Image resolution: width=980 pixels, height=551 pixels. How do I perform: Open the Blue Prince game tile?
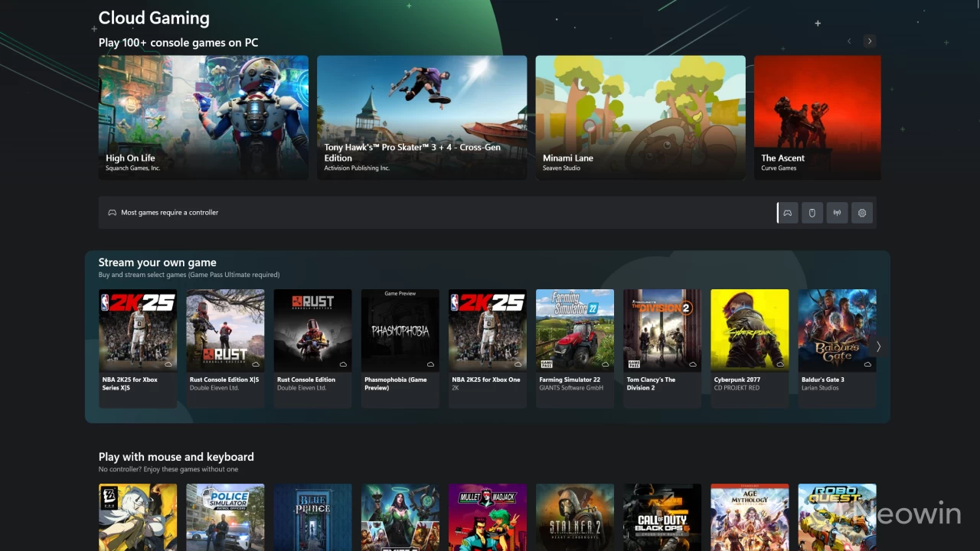coord(312,517)
